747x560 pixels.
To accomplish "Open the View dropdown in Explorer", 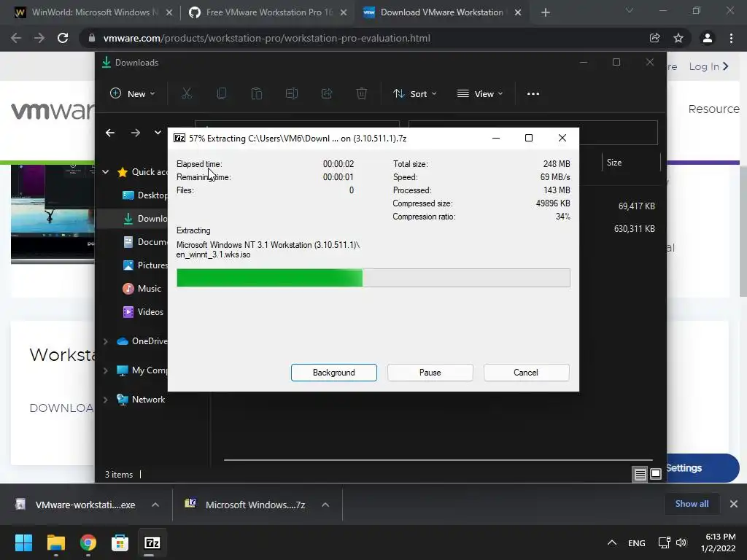I will tap(480, 94).
